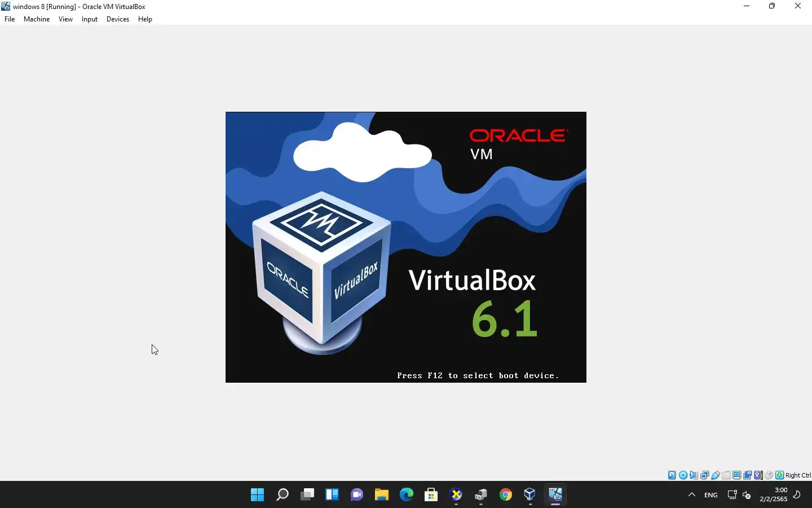
Task: Click the shared folders status icon
Action: 726,475
